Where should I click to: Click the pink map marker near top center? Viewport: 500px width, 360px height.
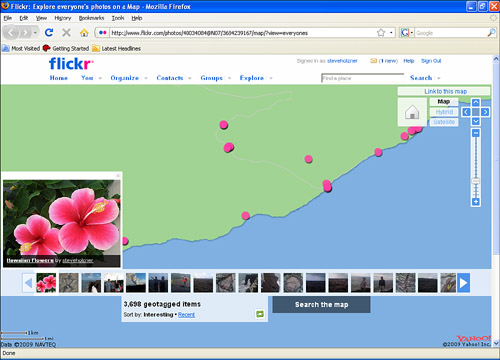click(224, 125)
